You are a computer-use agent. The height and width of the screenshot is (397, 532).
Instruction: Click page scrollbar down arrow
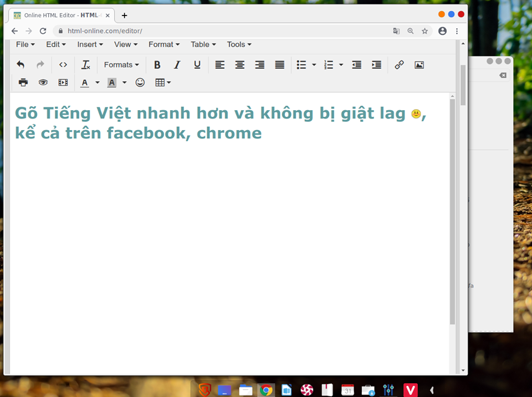(x=463, y=370)
